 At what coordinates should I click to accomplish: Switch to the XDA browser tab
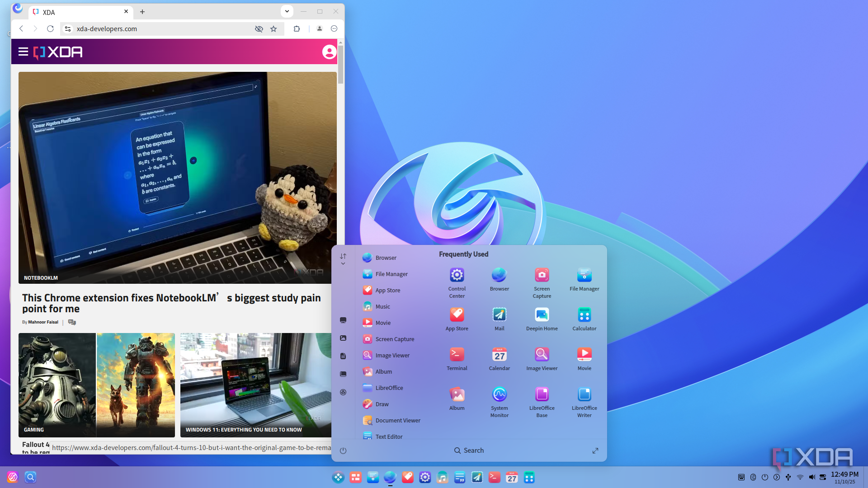(x=81, y=12)
